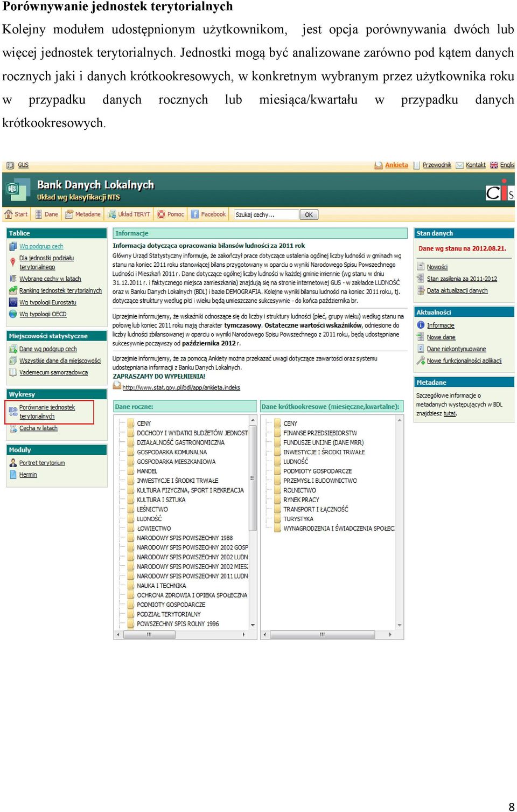Image resolution: width=517 pixels, height=812 pixels.
Task: Open the 'tutaj' metadata link
Action: (450, 414)
